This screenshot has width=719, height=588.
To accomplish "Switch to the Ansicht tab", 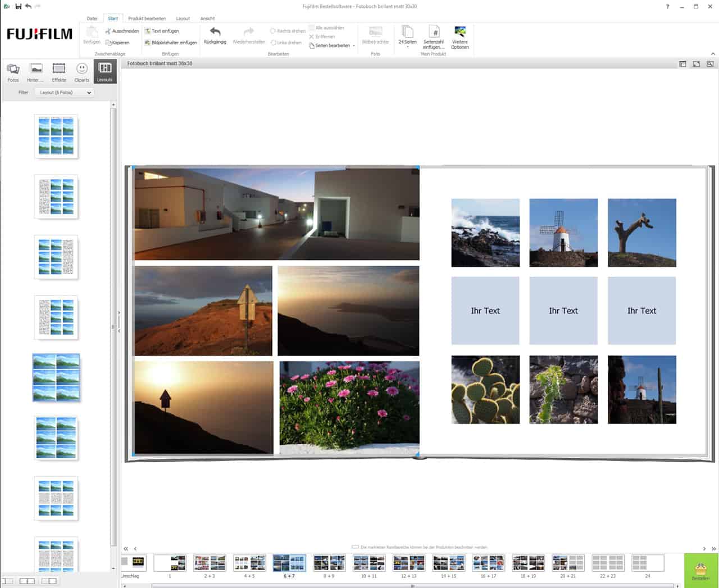I will [207, 19].
